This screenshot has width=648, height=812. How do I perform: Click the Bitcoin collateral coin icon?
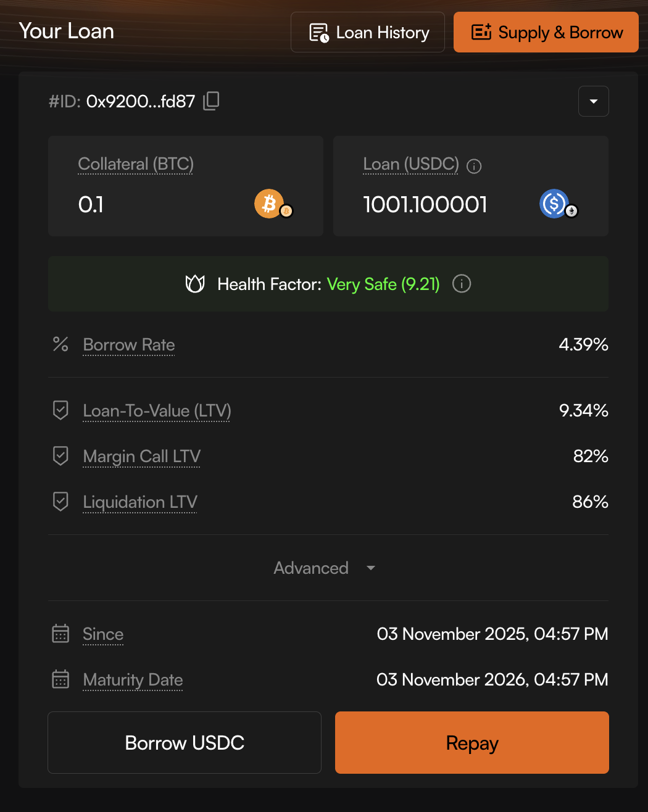[x=269, y=204]
